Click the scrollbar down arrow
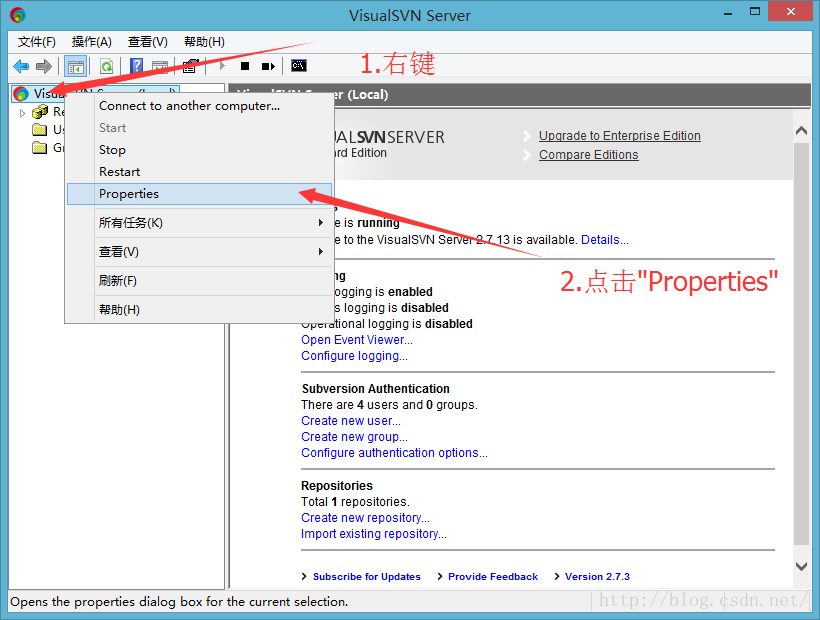 click(801, 566)
